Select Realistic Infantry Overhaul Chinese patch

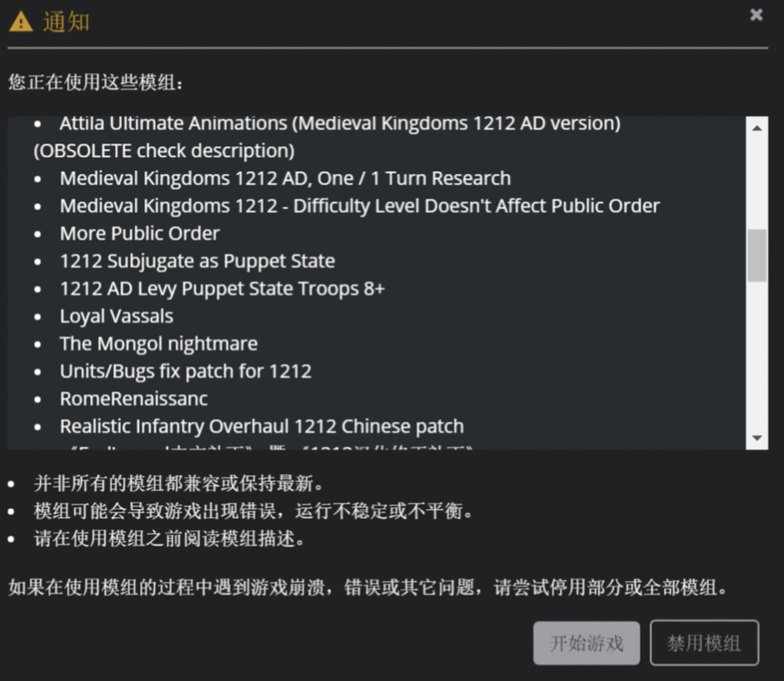pyautogui.click(x=262, y=426)
